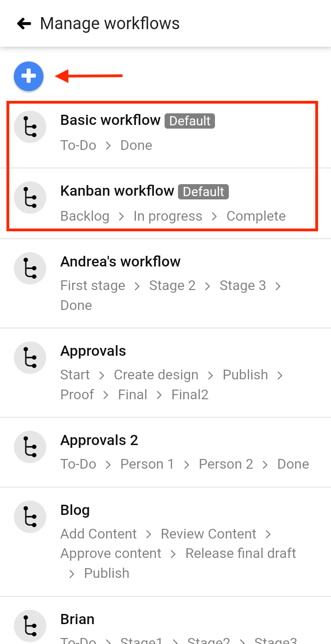Click the Basic workflow branch icon
The width and height of the screenshot is (331, 644).
(x=30, y=127)
